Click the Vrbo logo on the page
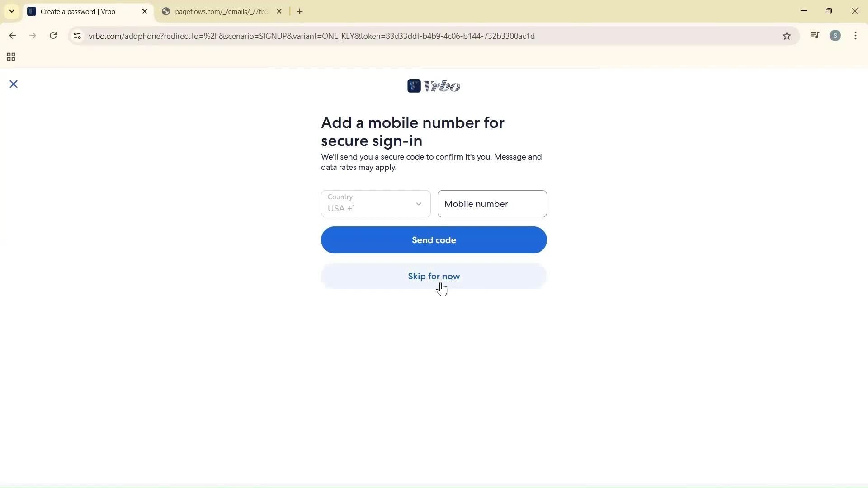Screen dimensions: 868x488 (434, 86)
